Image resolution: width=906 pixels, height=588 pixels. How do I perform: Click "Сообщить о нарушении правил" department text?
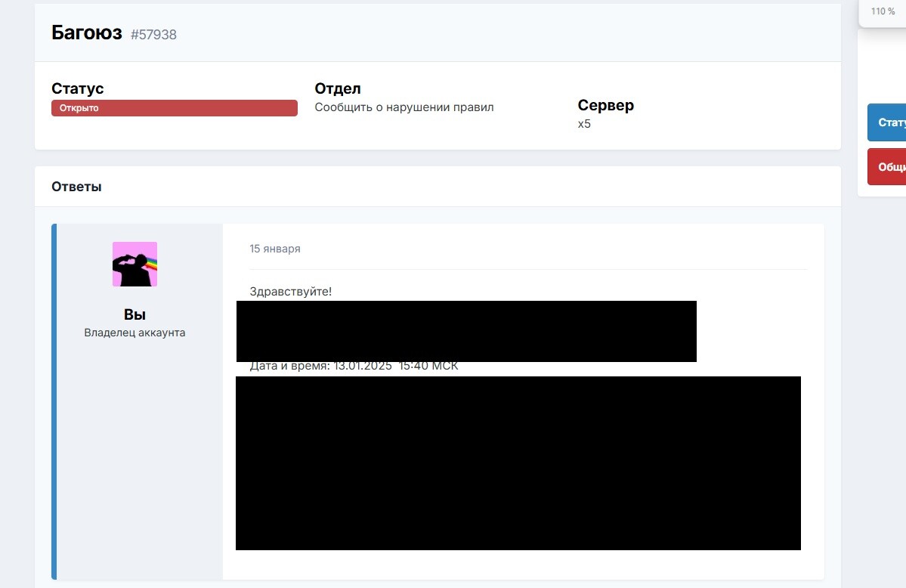tap(404, 107)
